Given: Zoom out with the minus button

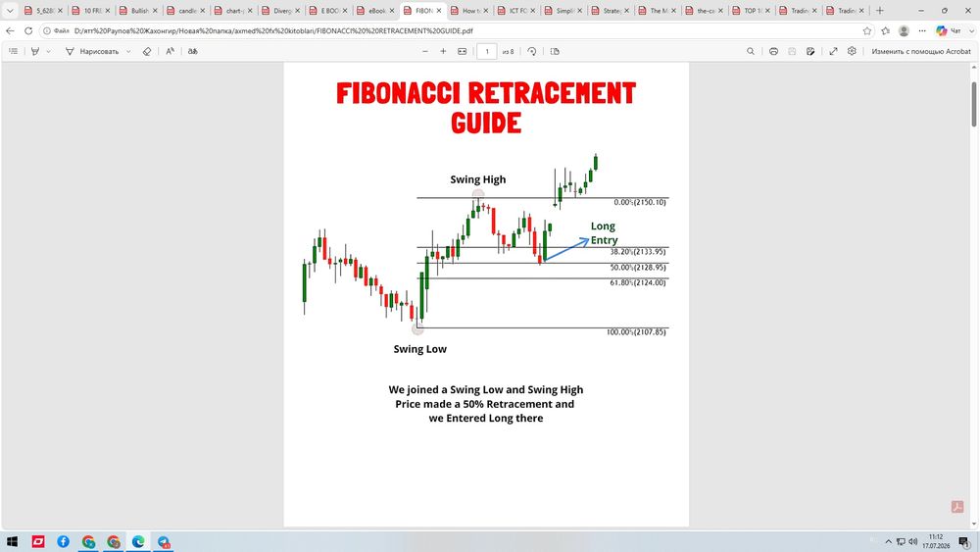Looking at the screenshot, I should [425, 51].
